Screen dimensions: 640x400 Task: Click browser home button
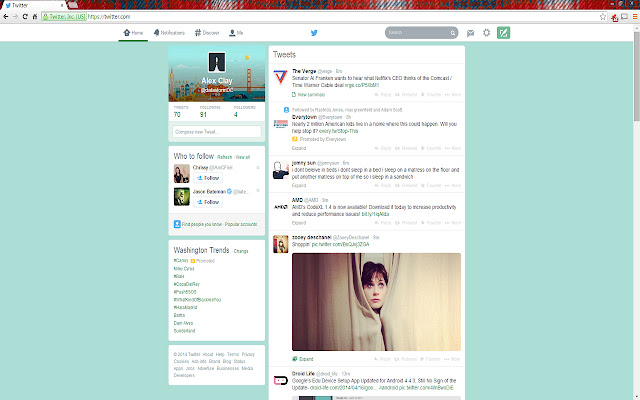(x=35, y=17)
